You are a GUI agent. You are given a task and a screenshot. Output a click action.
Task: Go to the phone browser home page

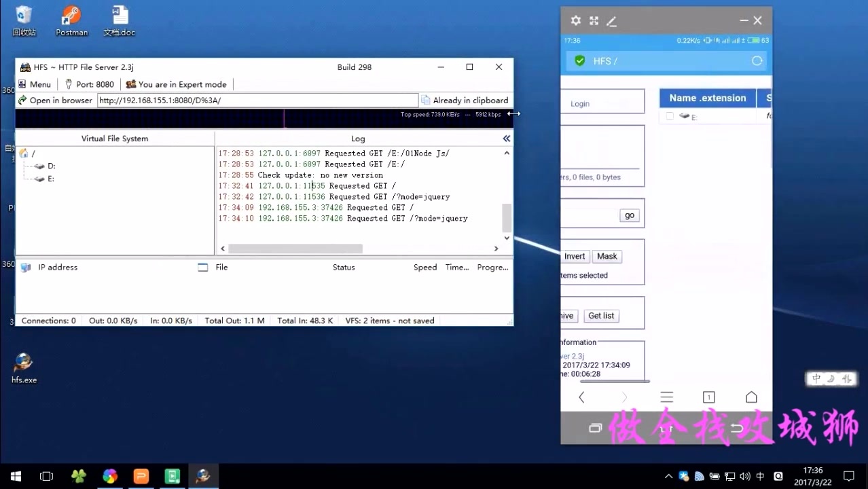point(751,397)
